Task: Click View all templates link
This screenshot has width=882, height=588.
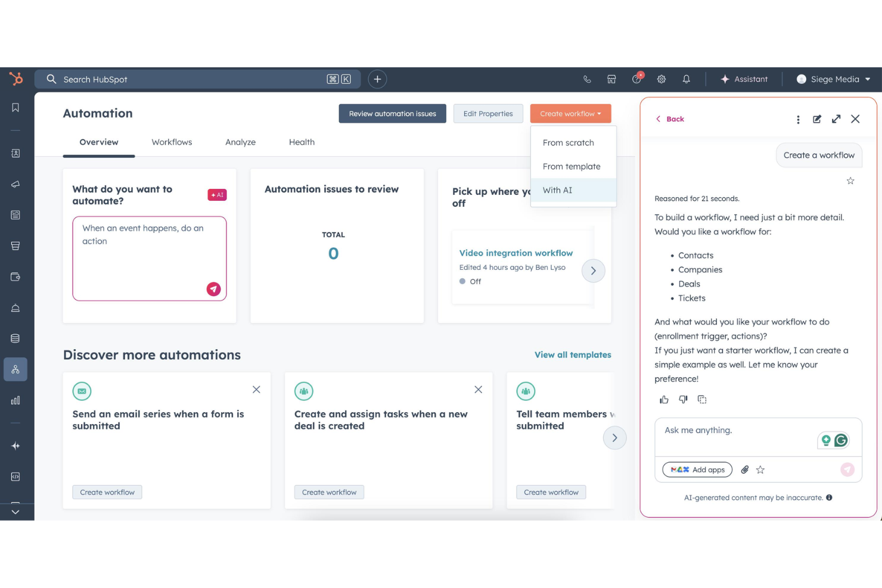Action: [x=573, y=355]
